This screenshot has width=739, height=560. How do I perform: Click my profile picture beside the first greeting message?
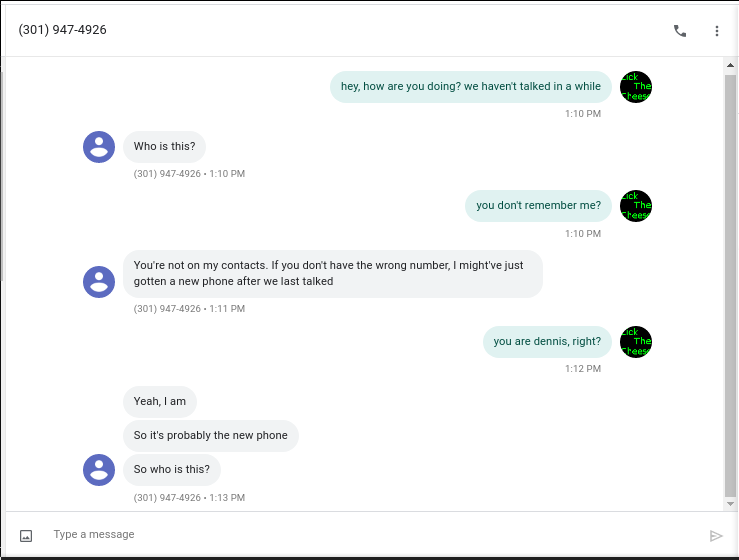tap(636, 87)
